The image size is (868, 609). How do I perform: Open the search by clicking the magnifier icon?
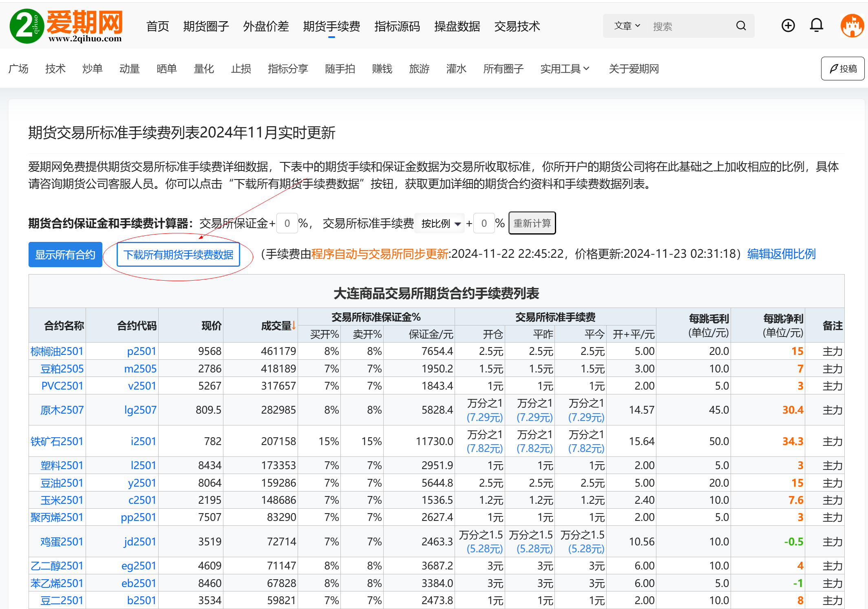[741, 26]
